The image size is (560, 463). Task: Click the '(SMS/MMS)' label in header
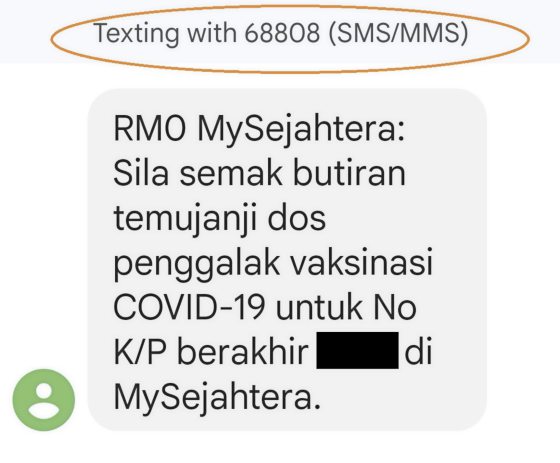click(x=398, y=33)
